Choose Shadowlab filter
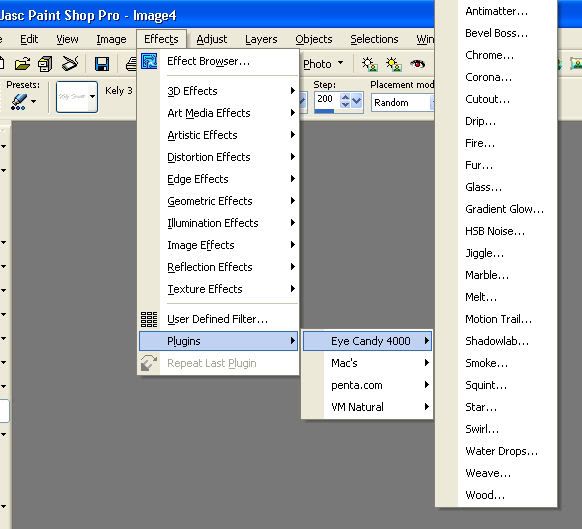 [x=497, y=341]
